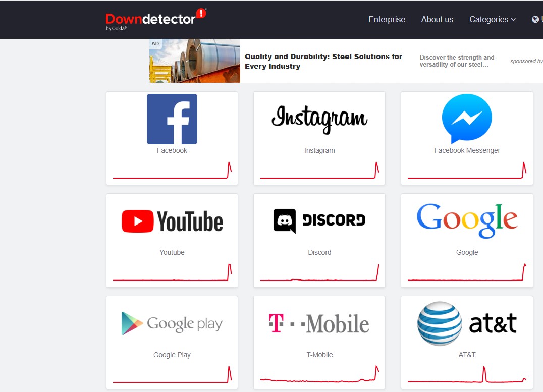Click the T-Mobile logo

[319, 323]
